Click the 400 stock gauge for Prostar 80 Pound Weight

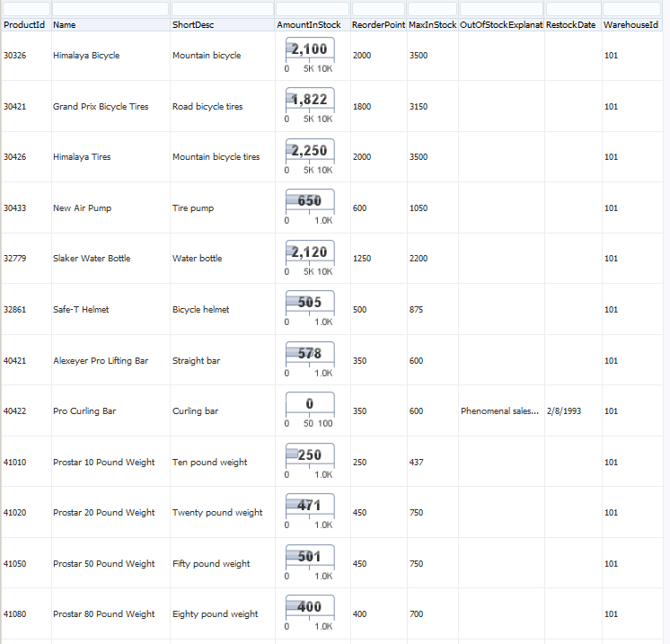point(310,613)
